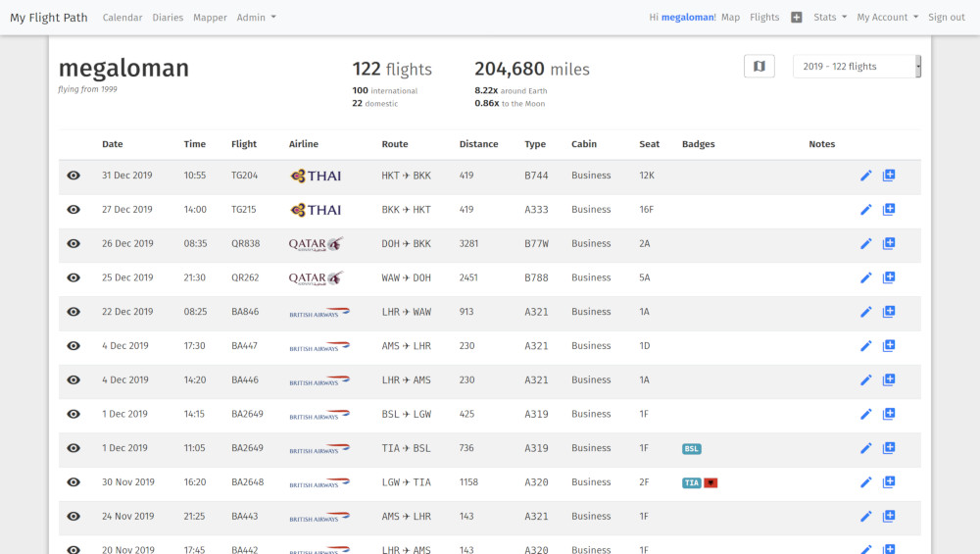Go to the Diaries section
The image size is (980, 554).
[168, 18]
